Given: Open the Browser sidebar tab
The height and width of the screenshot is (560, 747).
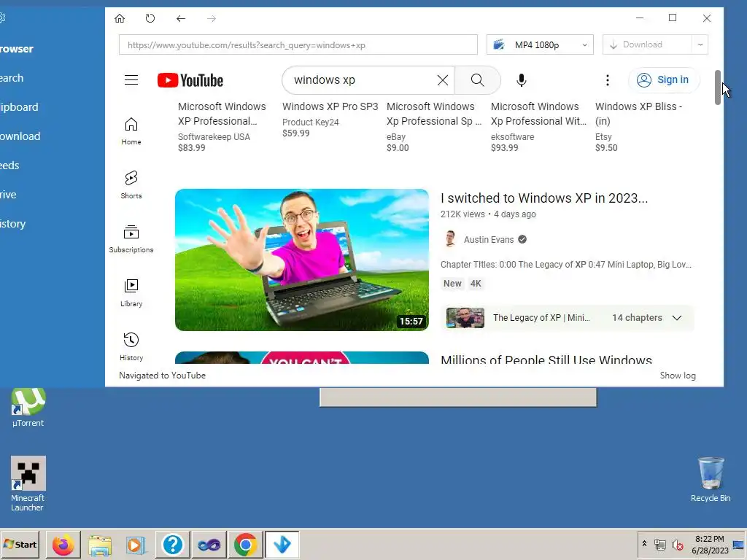Looking at the screenshot, I should (16, 49).
